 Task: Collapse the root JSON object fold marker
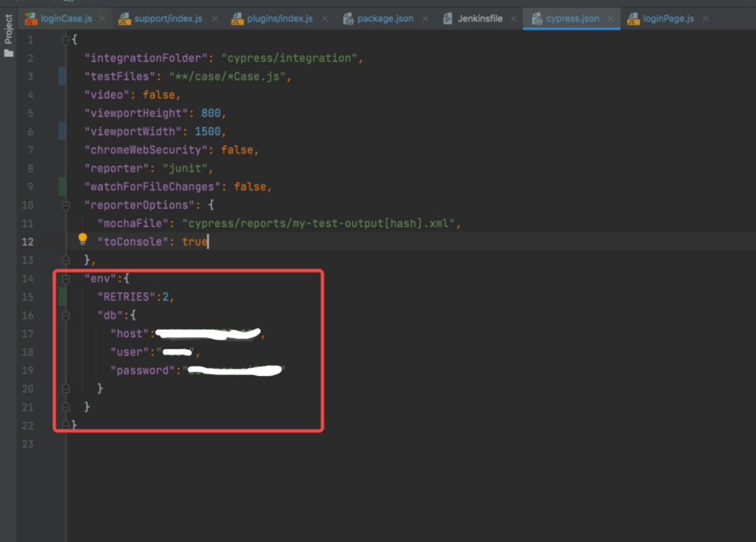66,40
